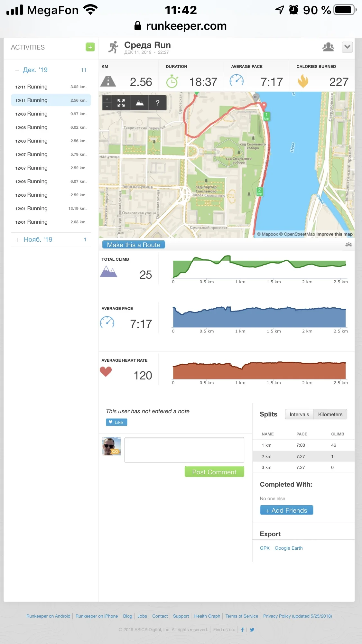Click 2 km marker on map

(259, 191)
